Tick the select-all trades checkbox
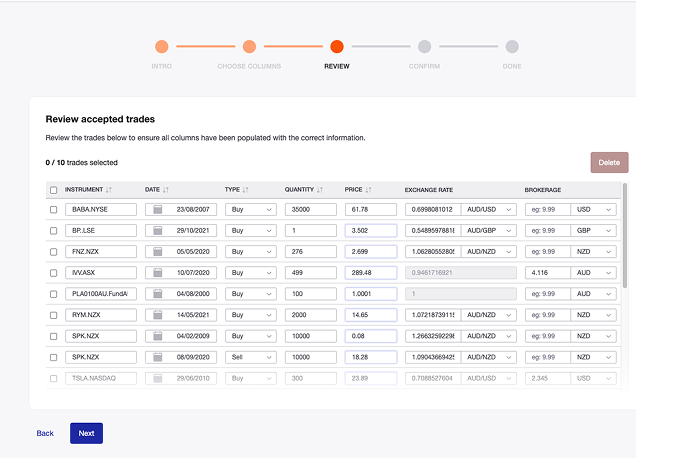Screen dimensions: 674x462 (53, 190)
